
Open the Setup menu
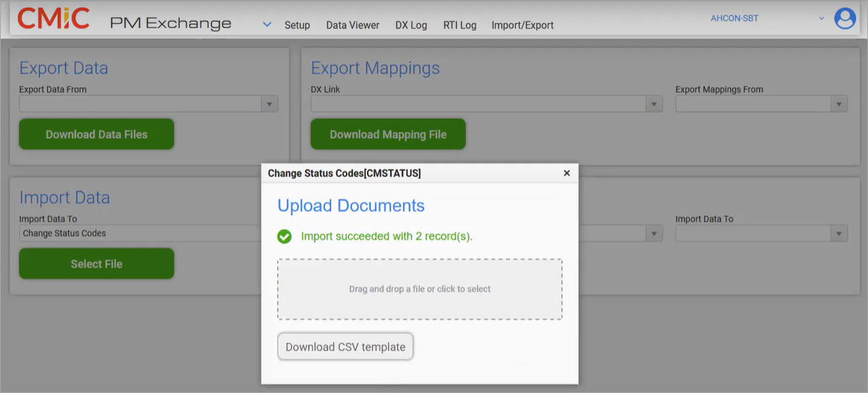(x=297, y=25)
